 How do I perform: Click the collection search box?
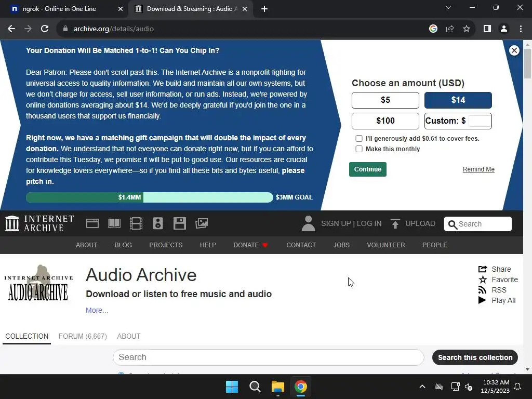[x=269, y=357]
